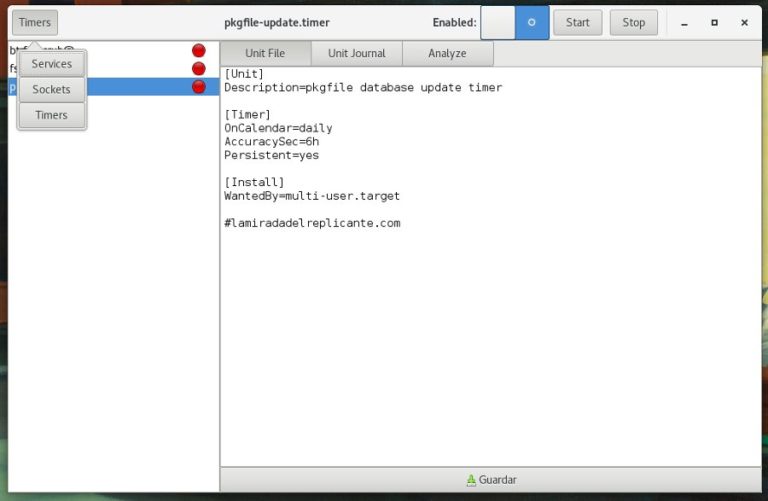Choose Sockets in the popover menu
The image size is (768, 501).
pos(51,89)
